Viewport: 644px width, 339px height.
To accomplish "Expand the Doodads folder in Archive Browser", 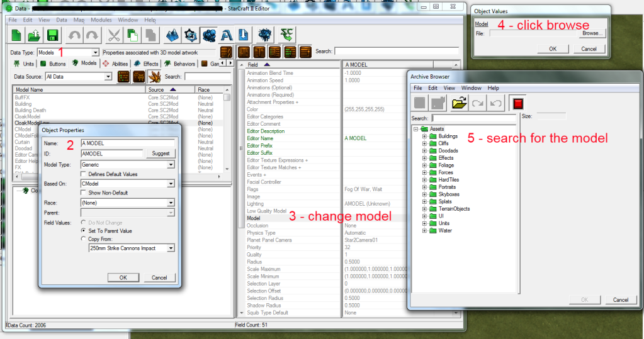I will point(425,150).
